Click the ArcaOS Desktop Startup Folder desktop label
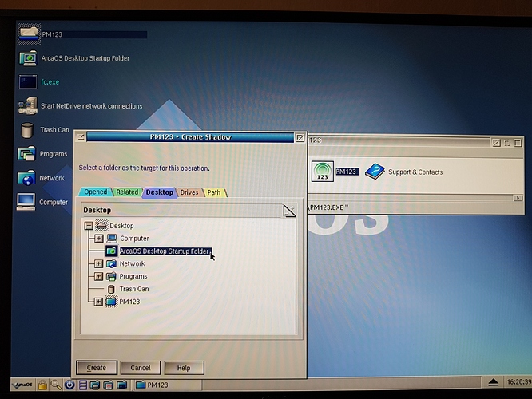Image resolution: width=532 pixels, height=399 pixels. [85, 58]
